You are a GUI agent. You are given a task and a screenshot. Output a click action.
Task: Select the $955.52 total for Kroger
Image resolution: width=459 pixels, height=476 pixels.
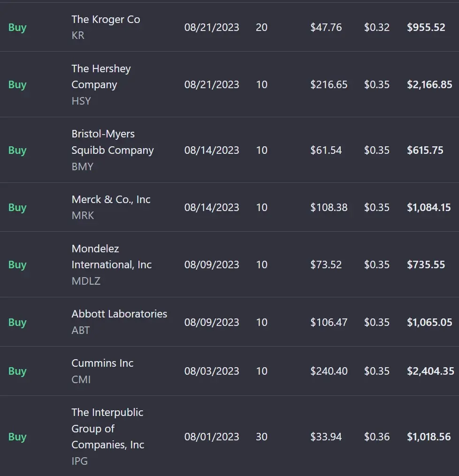pos(426,27)
